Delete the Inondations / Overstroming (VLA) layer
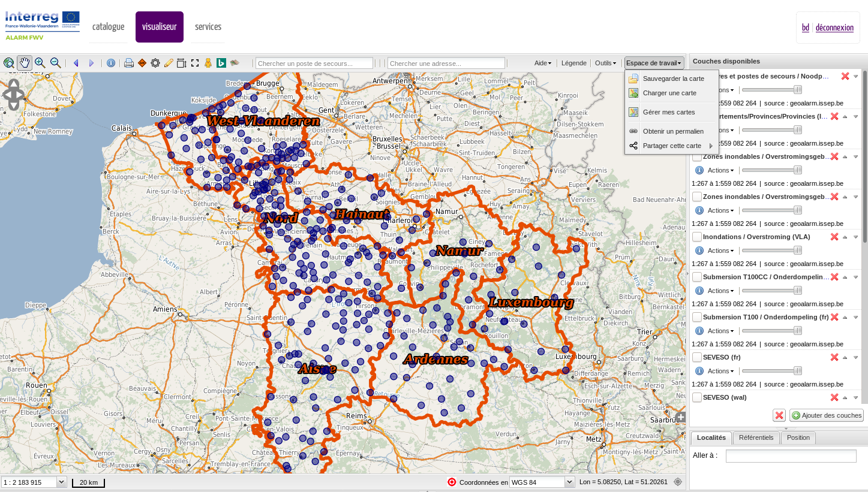The height and width of the screenshot is (492, 868). 834,237
